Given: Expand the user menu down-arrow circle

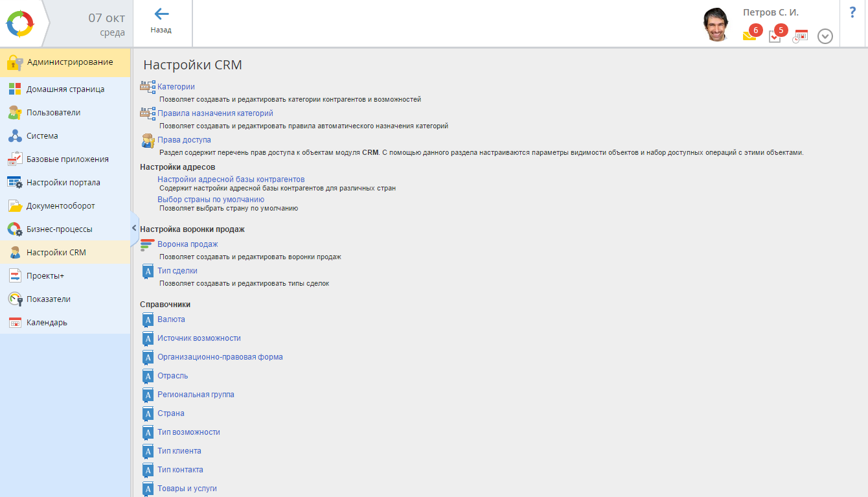Looking at the screenshot, I should pyautogui.click(x=825, y=36).
